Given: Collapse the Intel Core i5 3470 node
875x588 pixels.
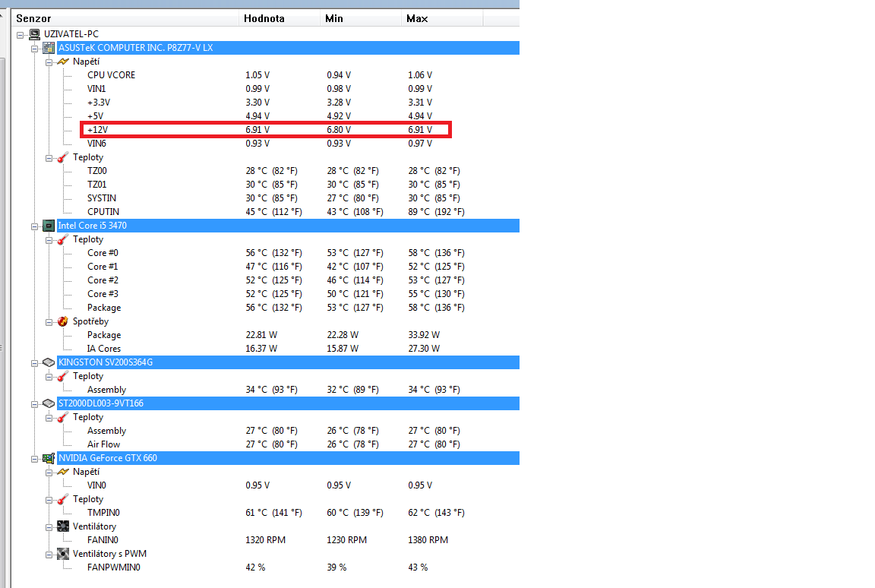Looking at the screenshot, I should click(x=35, y=226).
